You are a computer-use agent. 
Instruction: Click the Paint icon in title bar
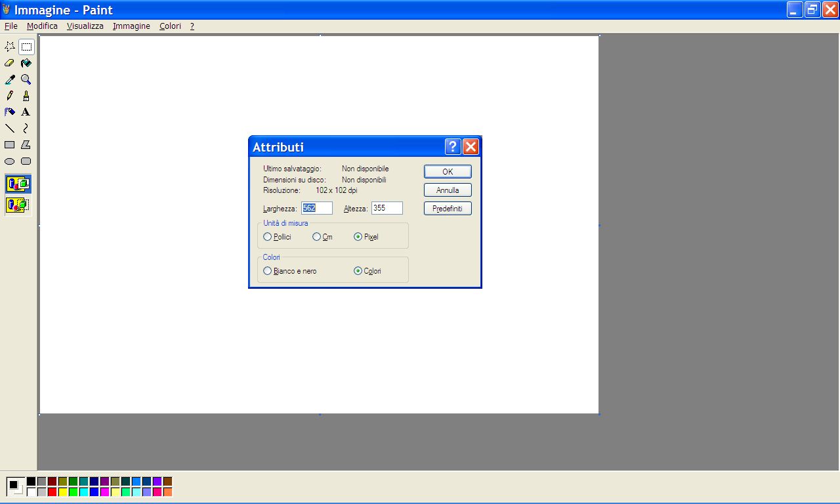point(7,10)
